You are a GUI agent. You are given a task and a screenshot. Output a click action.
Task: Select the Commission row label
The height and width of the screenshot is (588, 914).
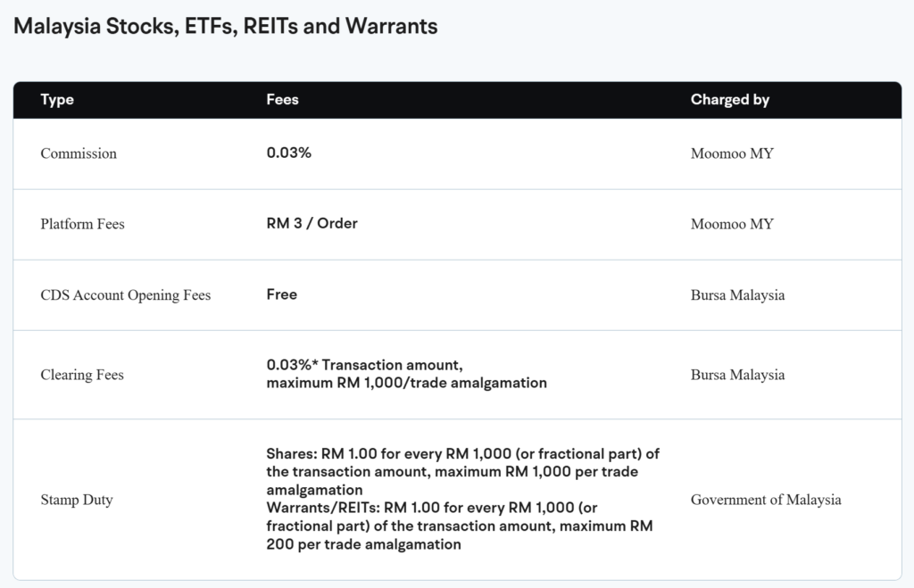(79, 153)
